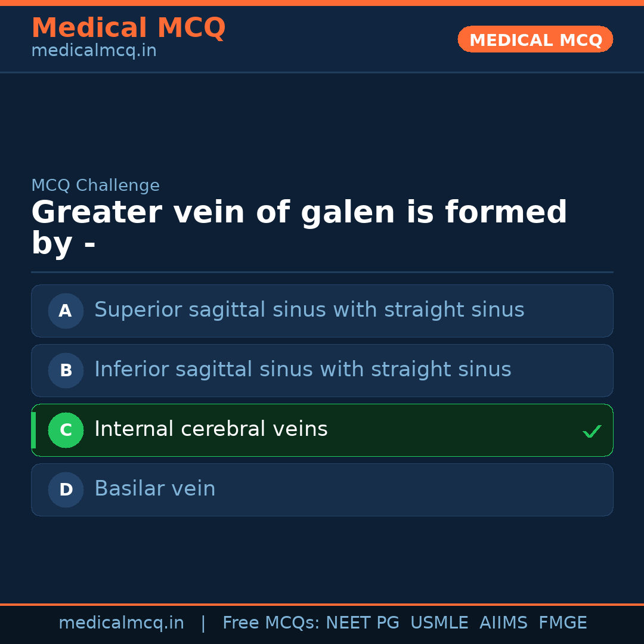Click the green C option circle

tap(66, 430)
